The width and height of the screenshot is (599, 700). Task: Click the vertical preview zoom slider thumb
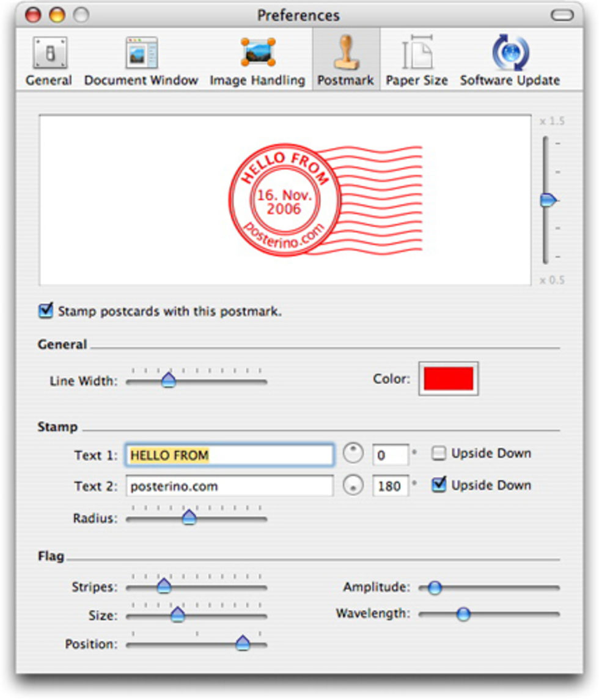click(x=548, y=200)
